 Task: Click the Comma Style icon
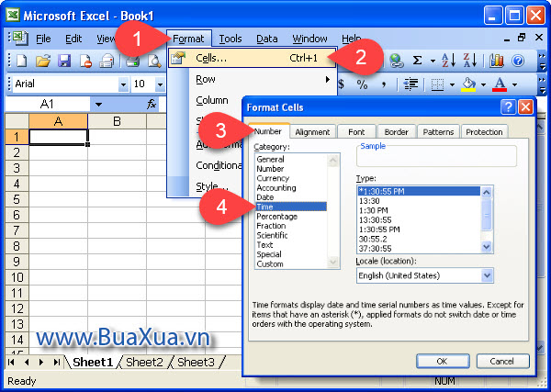pos(384,84)
